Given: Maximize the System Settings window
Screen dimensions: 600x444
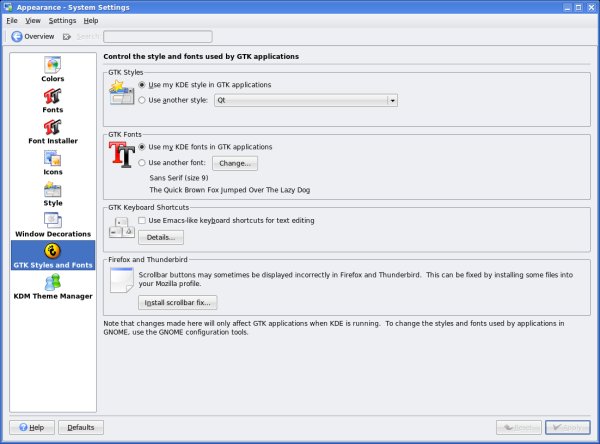Looking at the screenshot, I should tap(579, 7).
